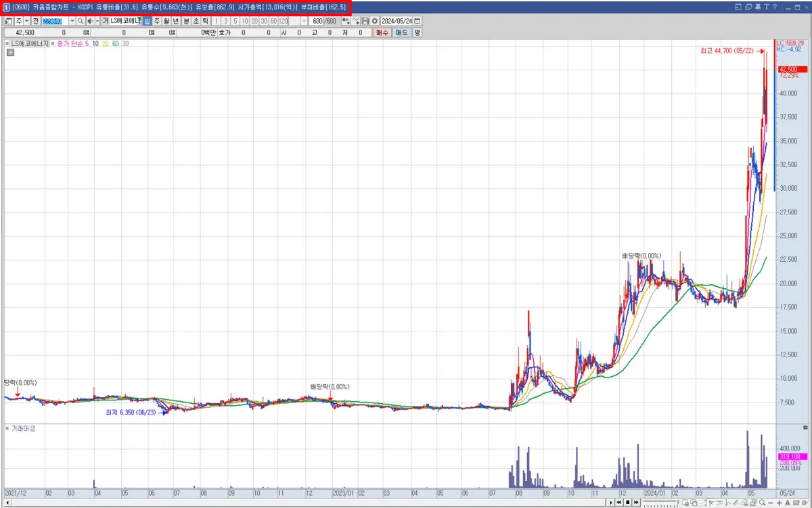Expand the stock code history dropdown

coord(72,21)
